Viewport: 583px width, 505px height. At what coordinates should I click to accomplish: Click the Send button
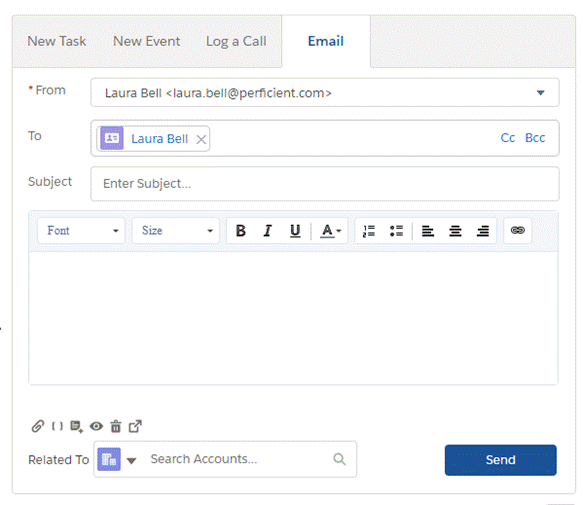500,460
